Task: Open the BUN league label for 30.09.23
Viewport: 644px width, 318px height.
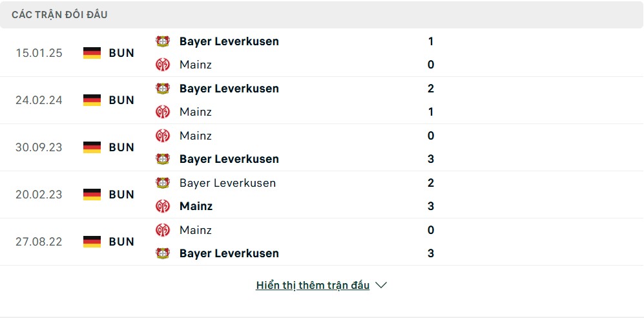Action: pos(121,147)
